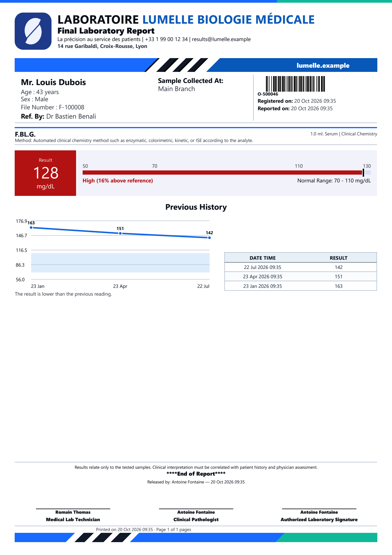Click the Age : 43 years line
The image size is (392, 555).
click(40, 92)
